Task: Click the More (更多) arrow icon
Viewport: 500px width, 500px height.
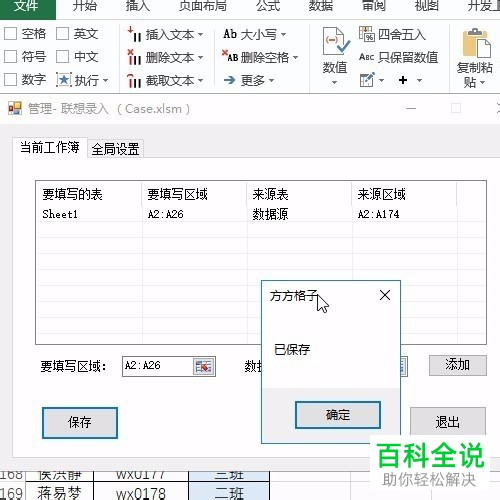Action: click(x=230, y=80)
